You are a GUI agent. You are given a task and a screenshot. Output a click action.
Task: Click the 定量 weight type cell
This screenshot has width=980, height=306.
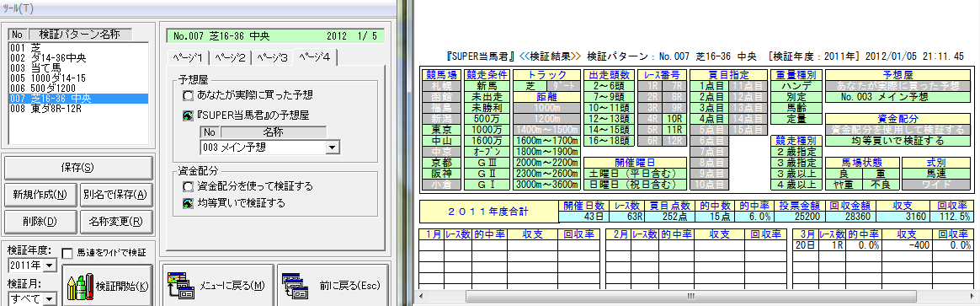pos(796,119)
